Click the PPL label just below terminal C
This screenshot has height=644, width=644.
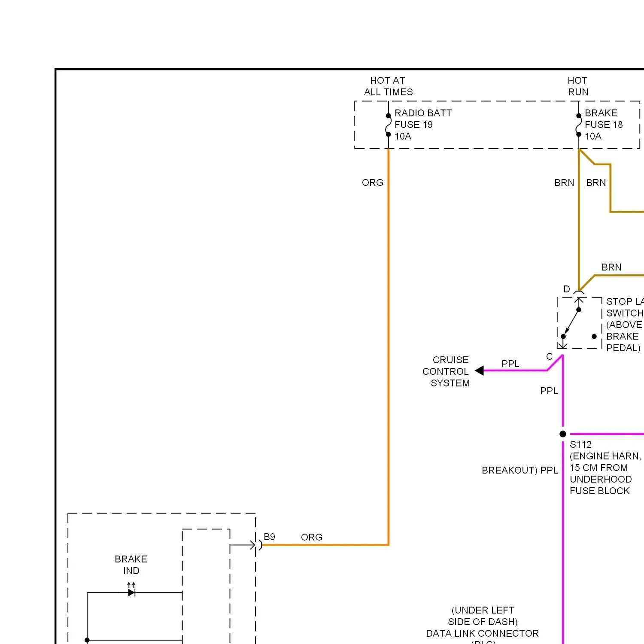(x=549, y=391)
